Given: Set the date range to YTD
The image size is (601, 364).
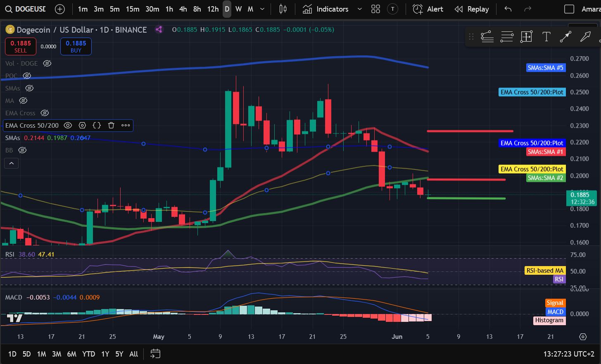Looking at the screenshot, I should tap(89, 354).
